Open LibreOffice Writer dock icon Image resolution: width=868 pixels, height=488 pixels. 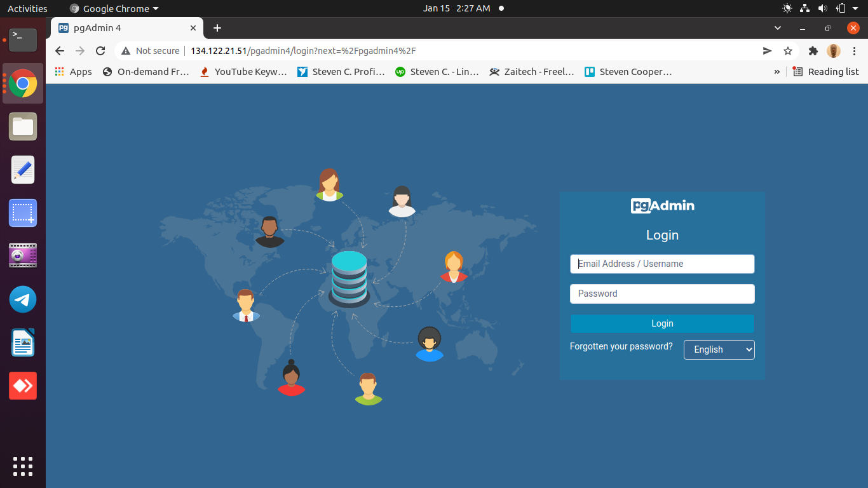point(23,342)
